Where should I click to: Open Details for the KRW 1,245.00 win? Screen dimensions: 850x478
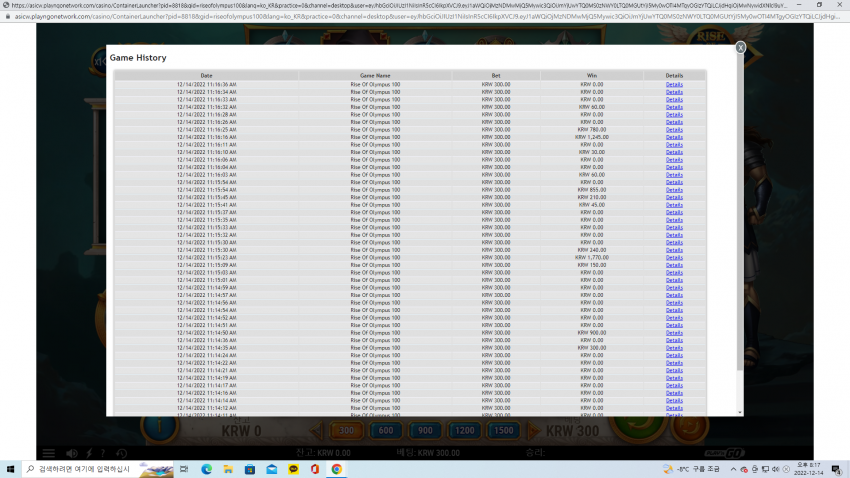click(x=674, y=137)
